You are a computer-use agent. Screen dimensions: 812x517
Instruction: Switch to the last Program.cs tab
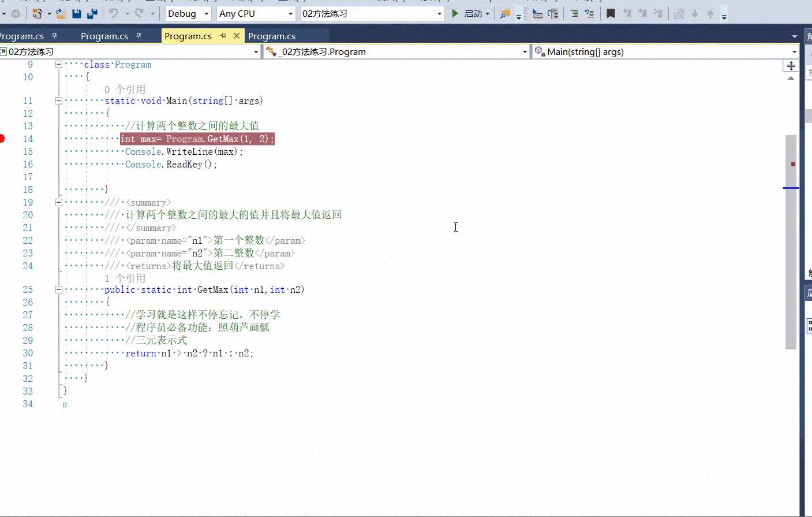click(x=272, y=36)
